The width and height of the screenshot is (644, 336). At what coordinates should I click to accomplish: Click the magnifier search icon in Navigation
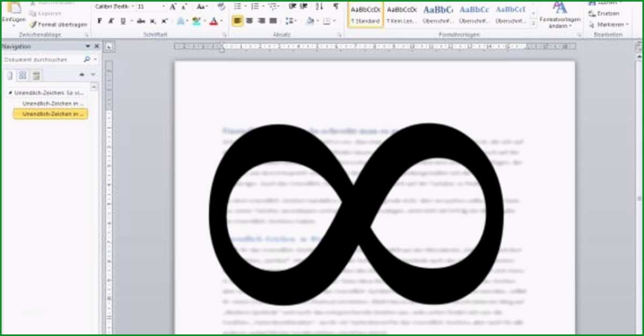tap(87, 59)
